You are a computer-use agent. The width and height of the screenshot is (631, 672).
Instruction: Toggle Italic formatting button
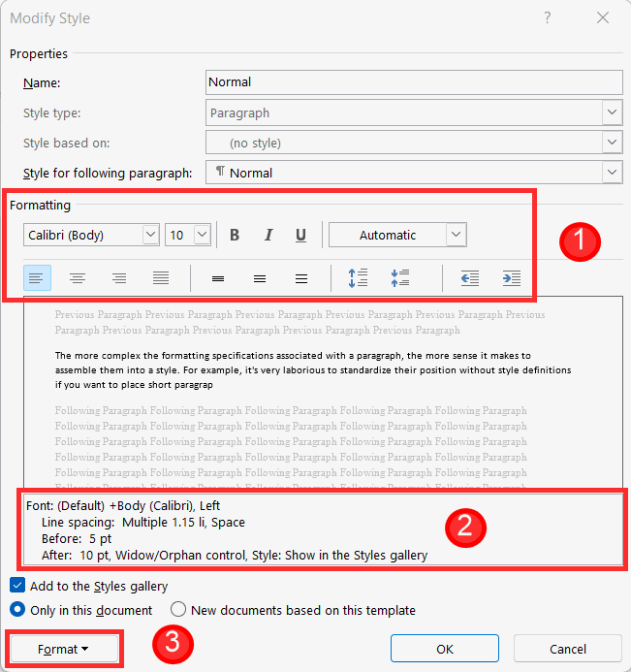pos(268,235)
